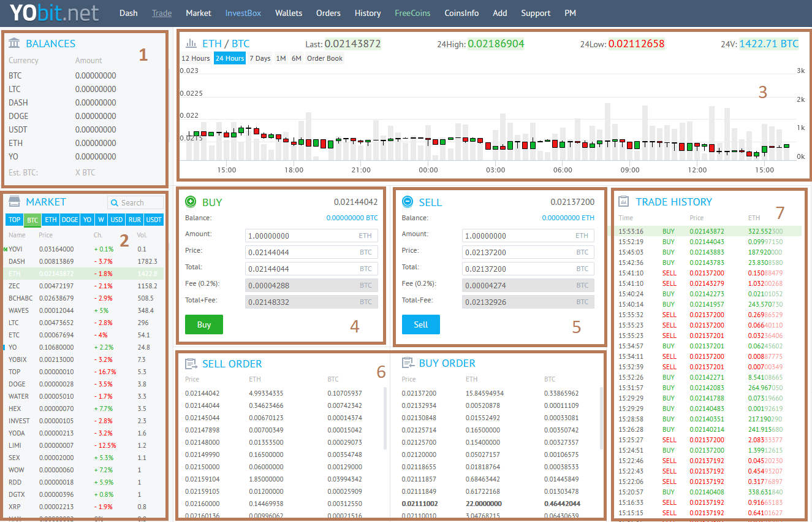The width and height of the screenshot is (812, 522).
Task: Click the green Buy button
Action: 204,324
